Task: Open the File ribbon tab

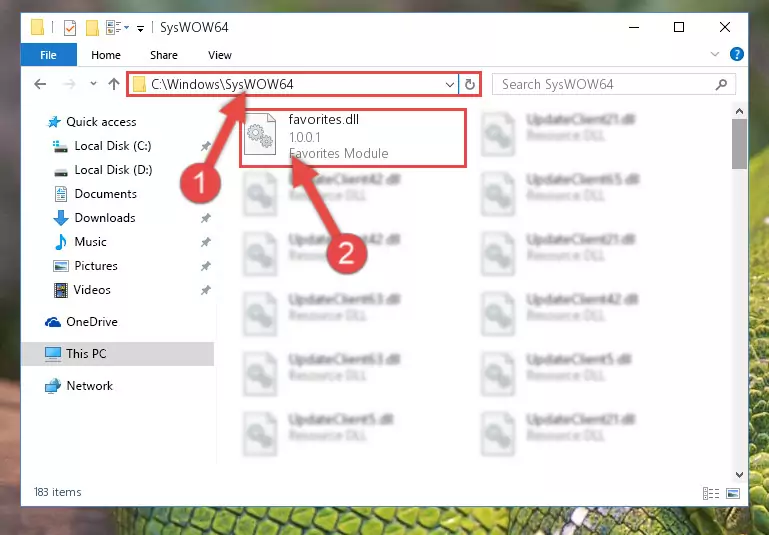Action: pos(49,55)
